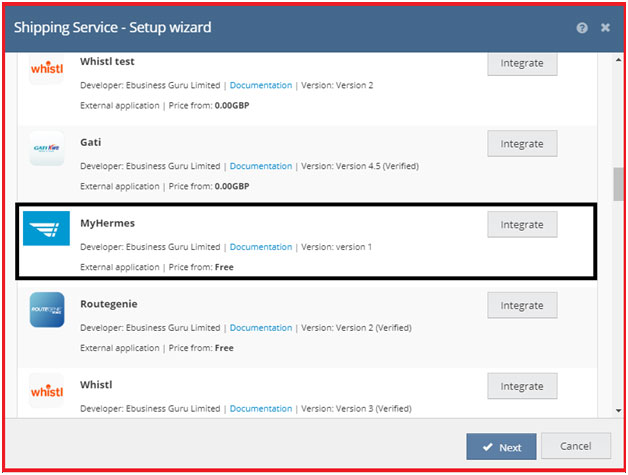Screen dimensions: 628x475
Task: Open Whistl Version 3 Documentation link
Action: [x=261, y=409]
